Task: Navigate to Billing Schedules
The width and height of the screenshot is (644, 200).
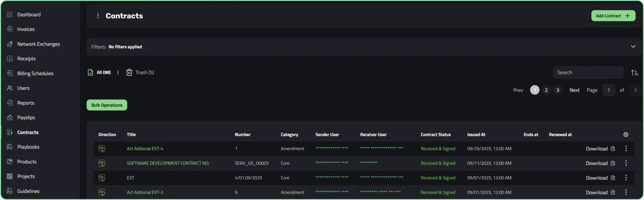Action: pyautogui.click(x=35, y=73)
